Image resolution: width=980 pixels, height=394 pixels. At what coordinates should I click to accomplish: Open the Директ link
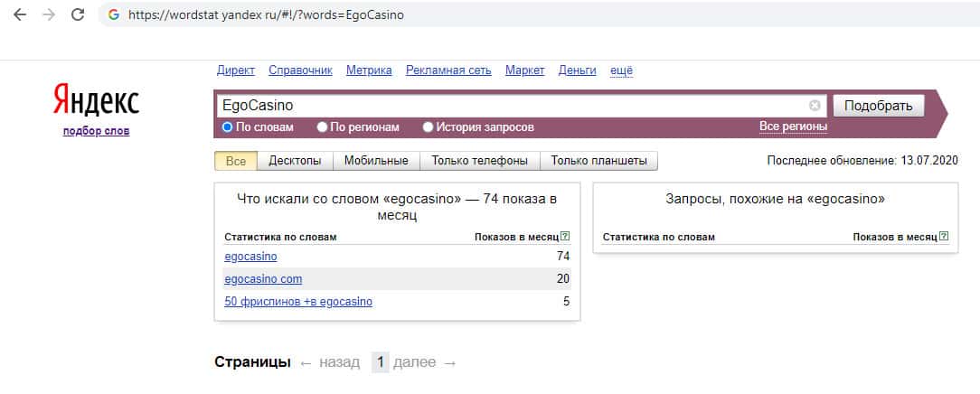[236, 70]
